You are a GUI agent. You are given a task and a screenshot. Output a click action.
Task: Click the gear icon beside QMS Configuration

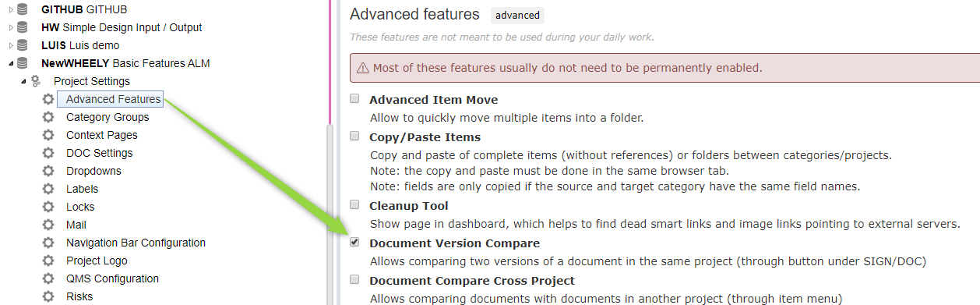point(48,278)
